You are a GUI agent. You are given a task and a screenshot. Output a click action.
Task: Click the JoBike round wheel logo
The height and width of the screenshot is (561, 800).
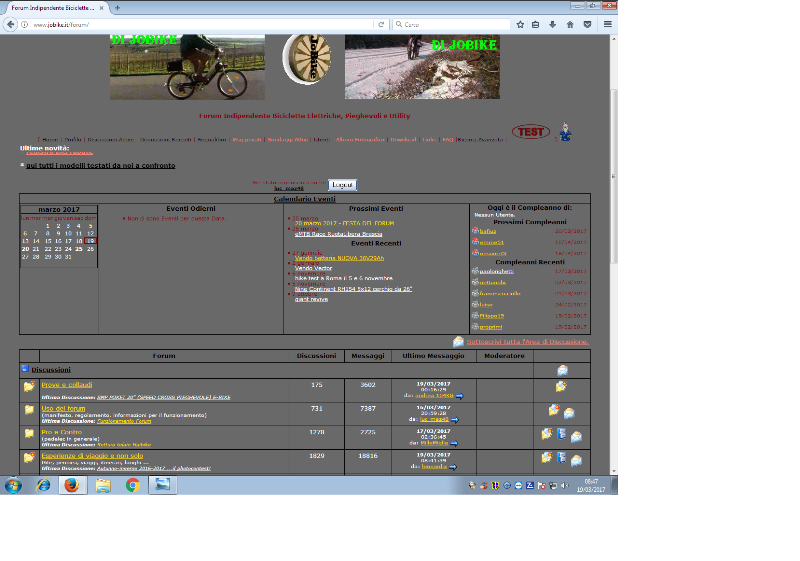pos(307,59)
